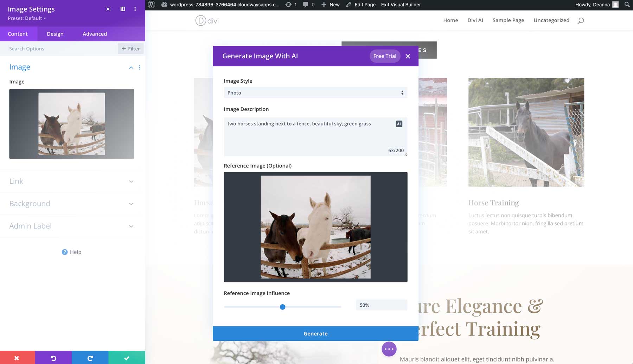Click the redo icon at panel bottom

(x=90, y=358)
